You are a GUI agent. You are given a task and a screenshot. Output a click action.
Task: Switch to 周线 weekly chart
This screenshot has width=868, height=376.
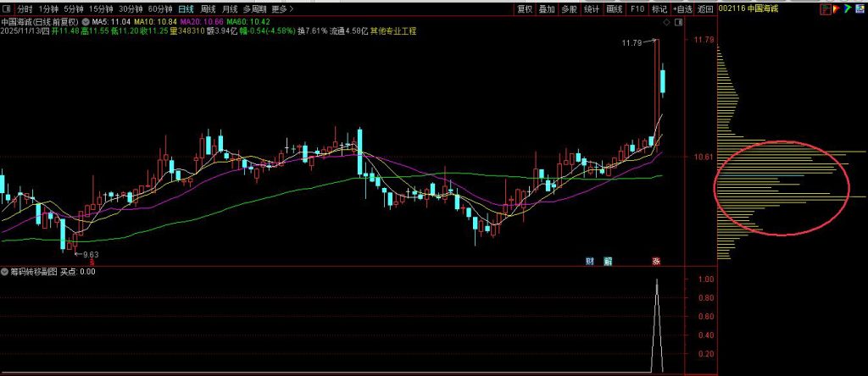click(x=209, y=8)
